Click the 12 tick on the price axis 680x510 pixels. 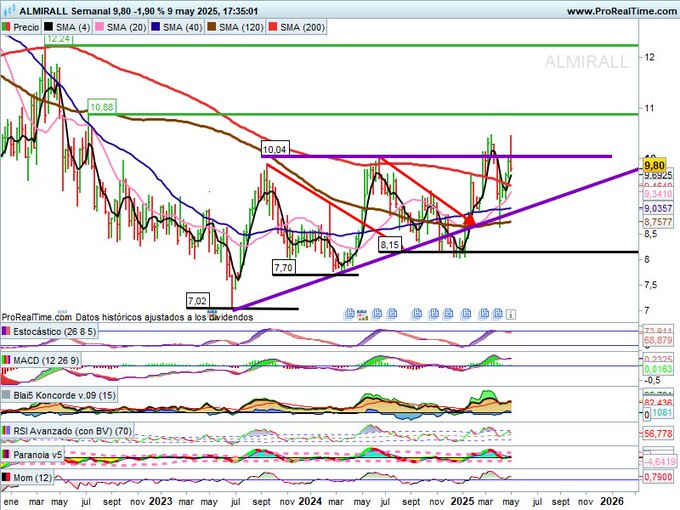[650, 57]
